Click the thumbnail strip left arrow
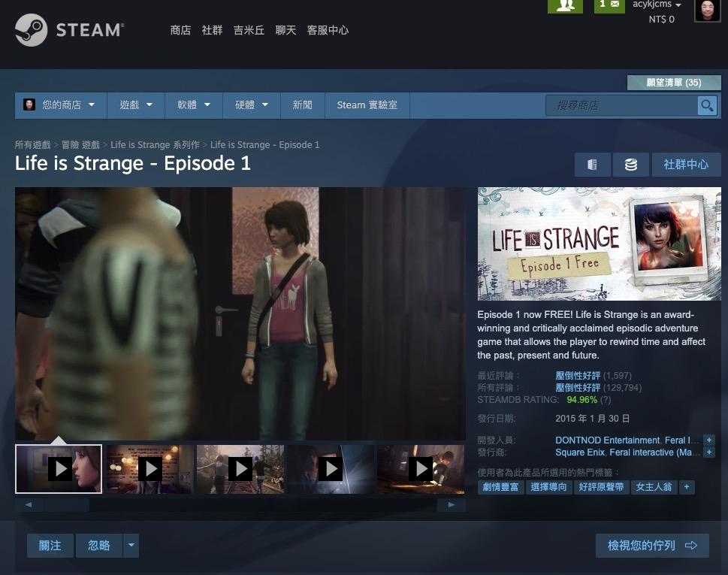Viewport: 728px width, 575px height. point(29,504)
